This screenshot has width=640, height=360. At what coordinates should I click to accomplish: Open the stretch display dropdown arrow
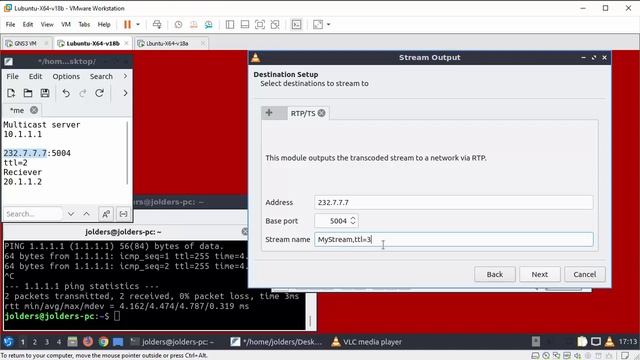click(329, 24)
